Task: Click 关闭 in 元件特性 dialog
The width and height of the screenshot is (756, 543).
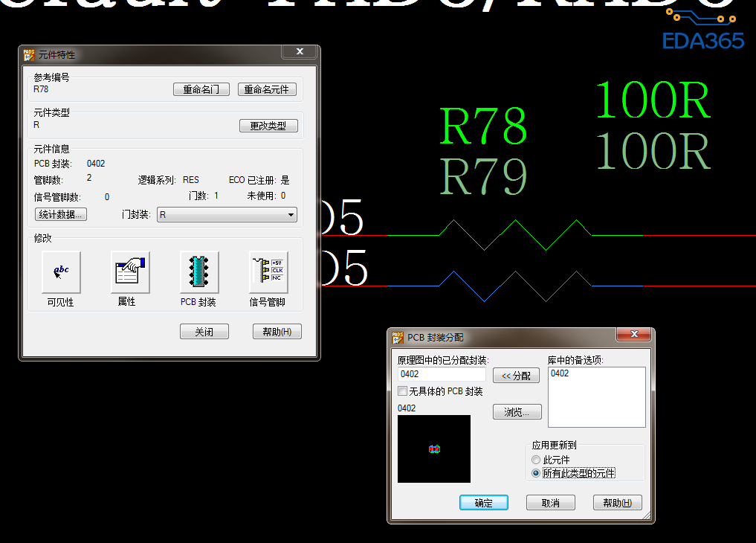Action: pos(204,332)
